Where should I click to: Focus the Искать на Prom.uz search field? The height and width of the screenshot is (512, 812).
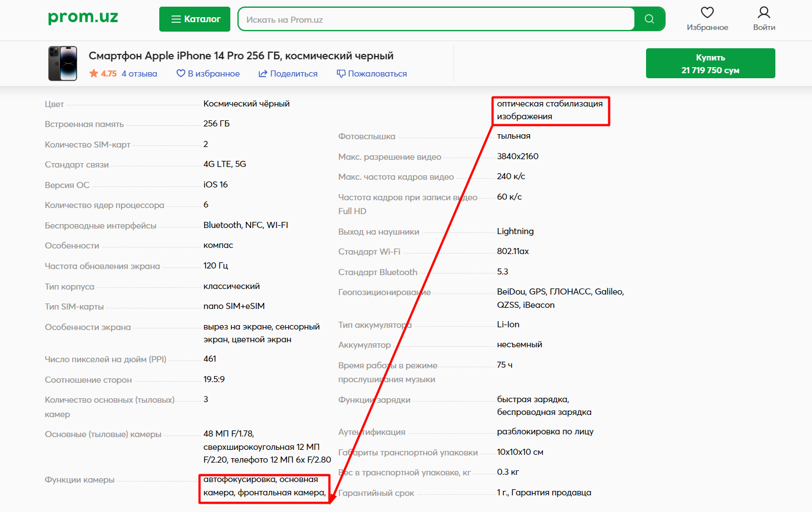436,19
